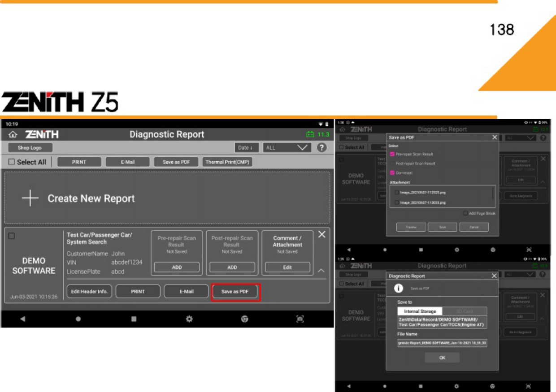Open settings gear in main screen navigation bar

point(189,319)
